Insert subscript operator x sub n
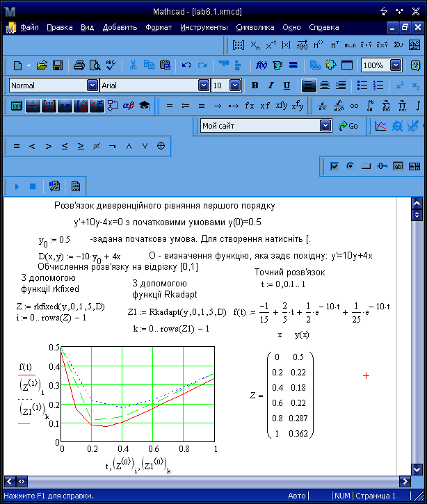Viewport: 427px width, 504px height. tap(255, 45)
